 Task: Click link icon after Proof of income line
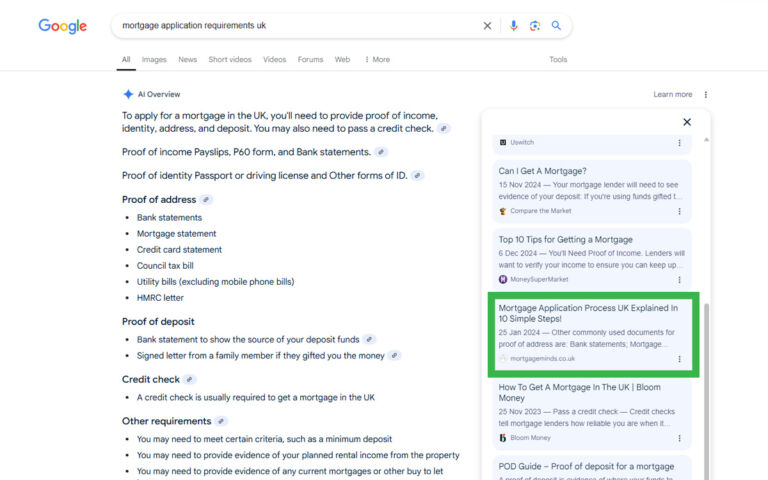381,152
